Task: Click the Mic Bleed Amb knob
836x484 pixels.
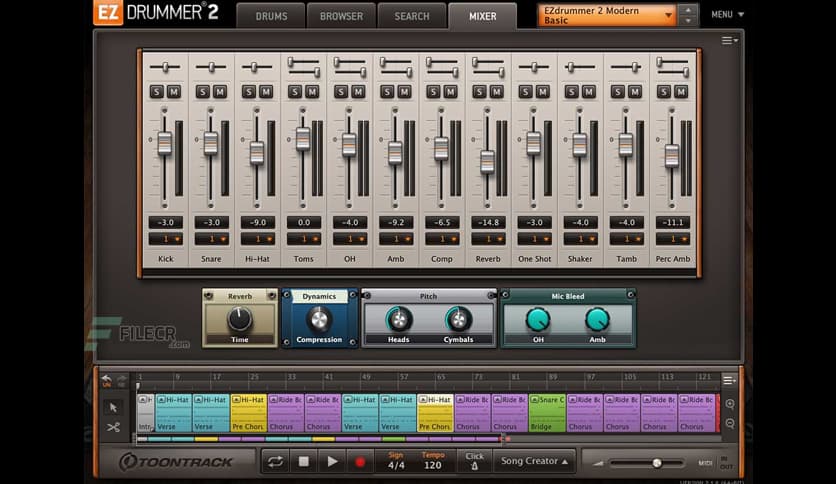Action: pyautogui.click(x=597, y=320)
